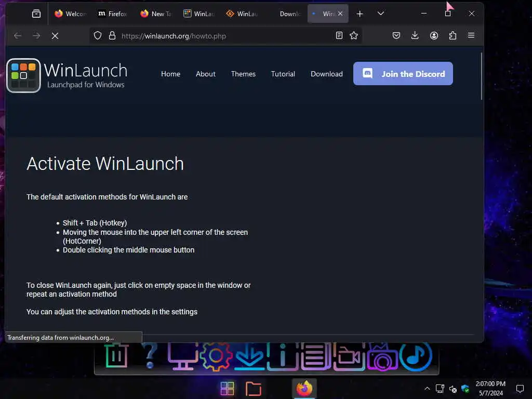Open the info dock icon

point(282,356)
